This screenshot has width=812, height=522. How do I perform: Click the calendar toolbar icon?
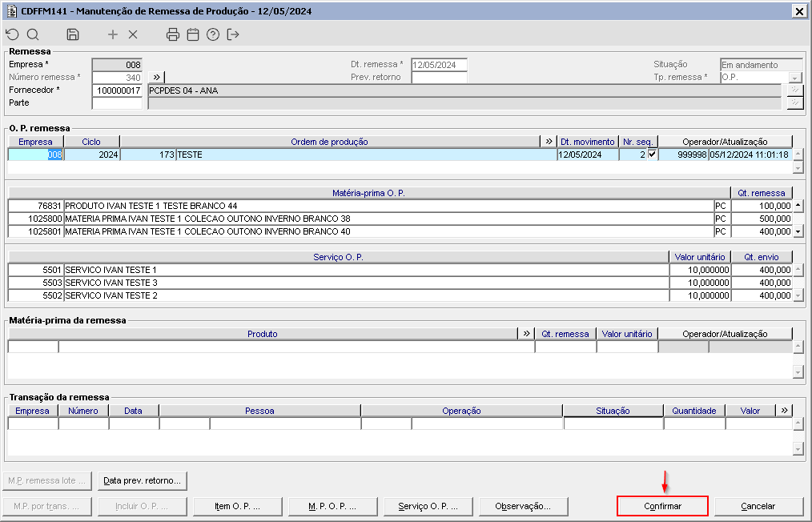(193, 34)
